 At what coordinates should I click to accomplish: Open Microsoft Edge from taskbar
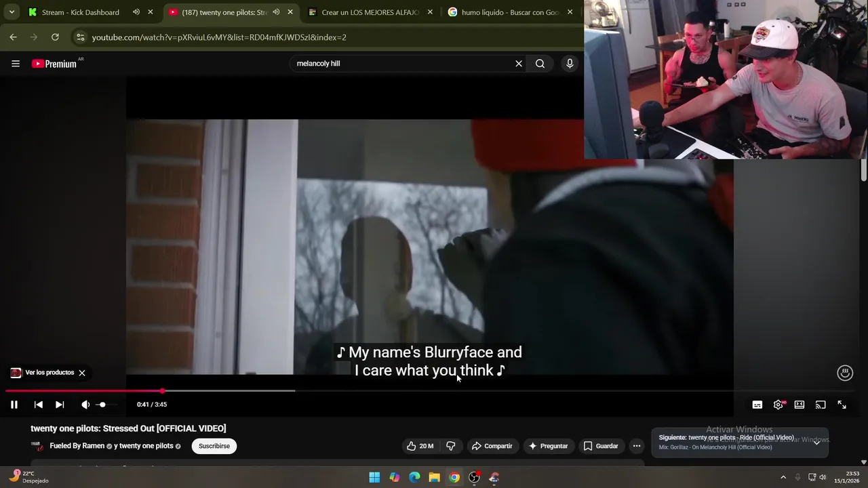(414, 478)
